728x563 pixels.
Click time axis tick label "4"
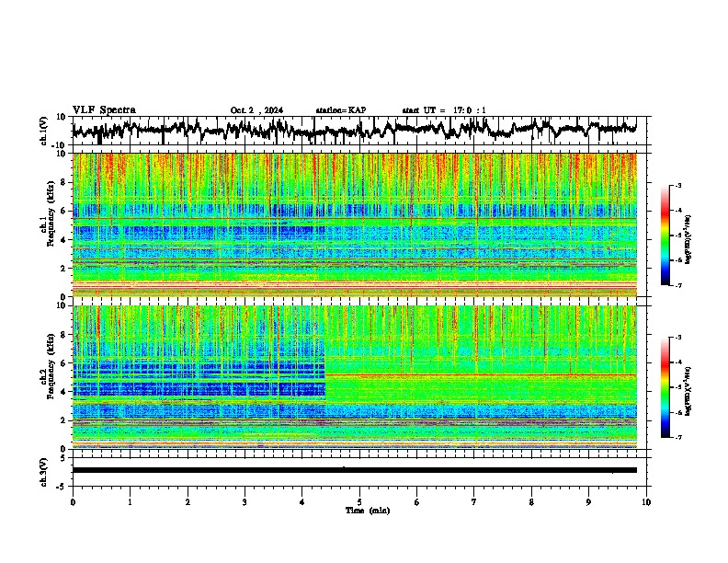coord(302,502)
